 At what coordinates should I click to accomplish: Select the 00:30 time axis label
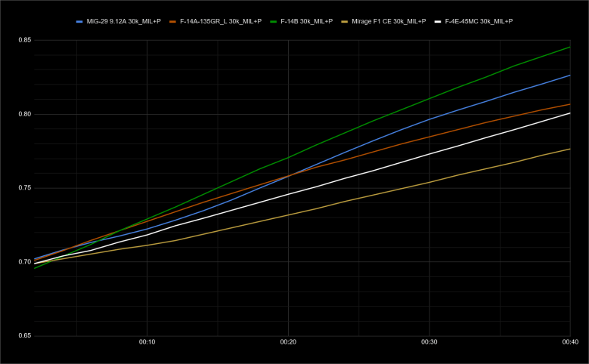click(429, 342)
